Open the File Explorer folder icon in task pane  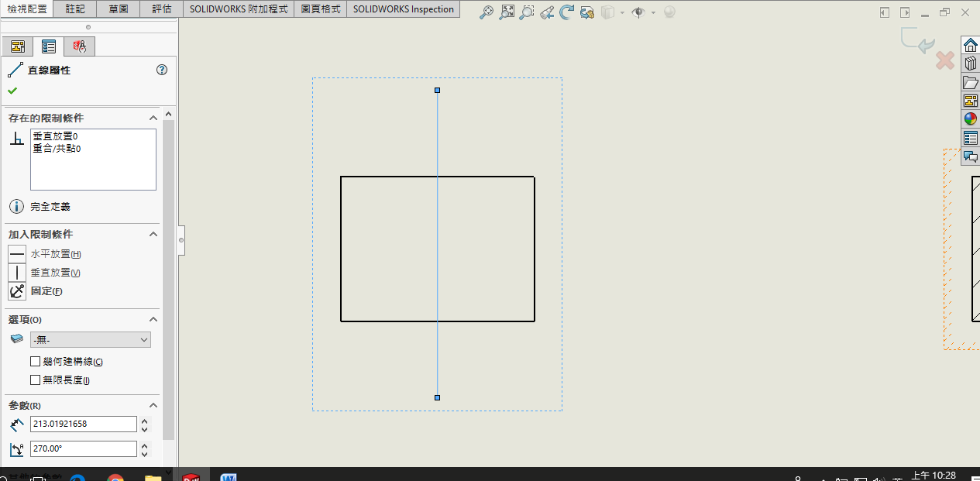[x=971, y=82]
